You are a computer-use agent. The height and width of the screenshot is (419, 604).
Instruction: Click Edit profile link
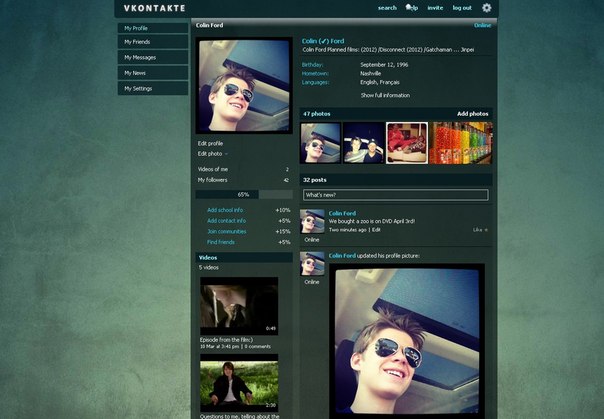pos(210,143)
